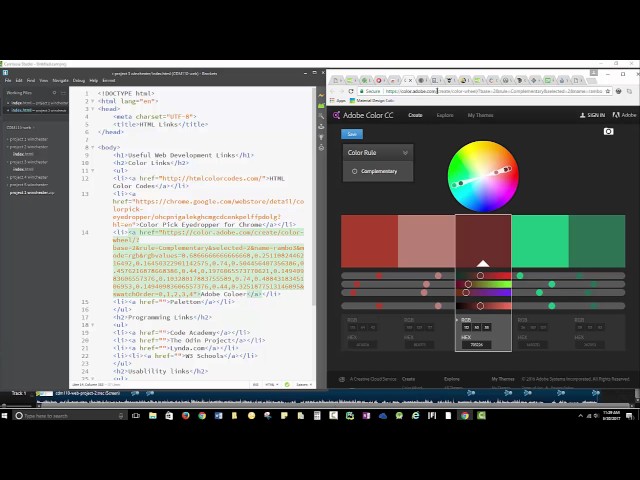Screen dimensions: 640x480
Task: Click the camera icon to create from image
Action: 608,132
